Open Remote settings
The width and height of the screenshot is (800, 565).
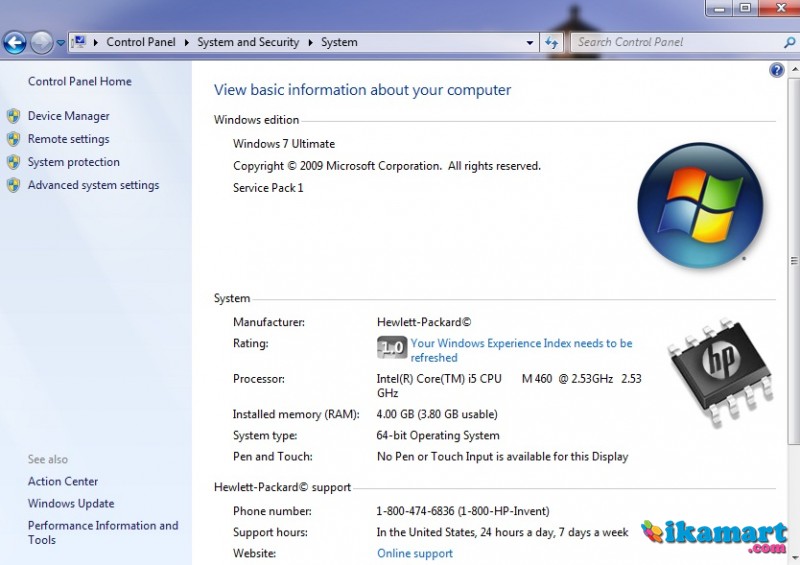[x=68, y=139]
